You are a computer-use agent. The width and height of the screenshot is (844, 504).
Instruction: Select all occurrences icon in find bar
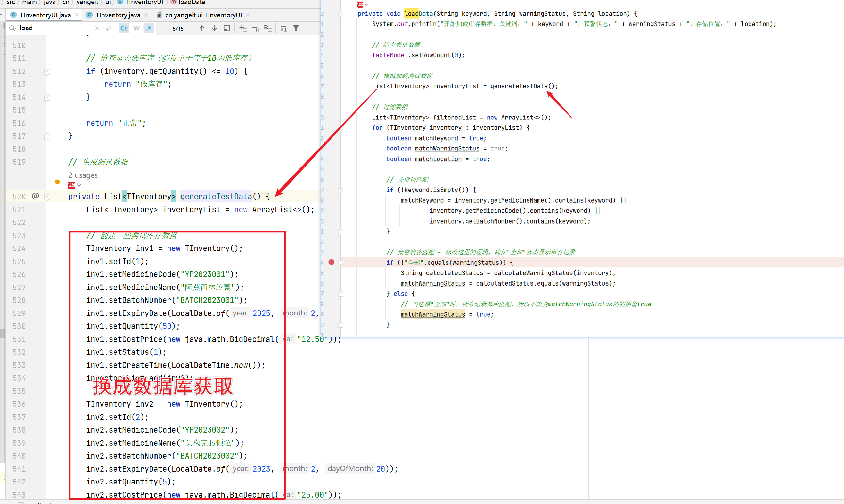click(268, 28)
